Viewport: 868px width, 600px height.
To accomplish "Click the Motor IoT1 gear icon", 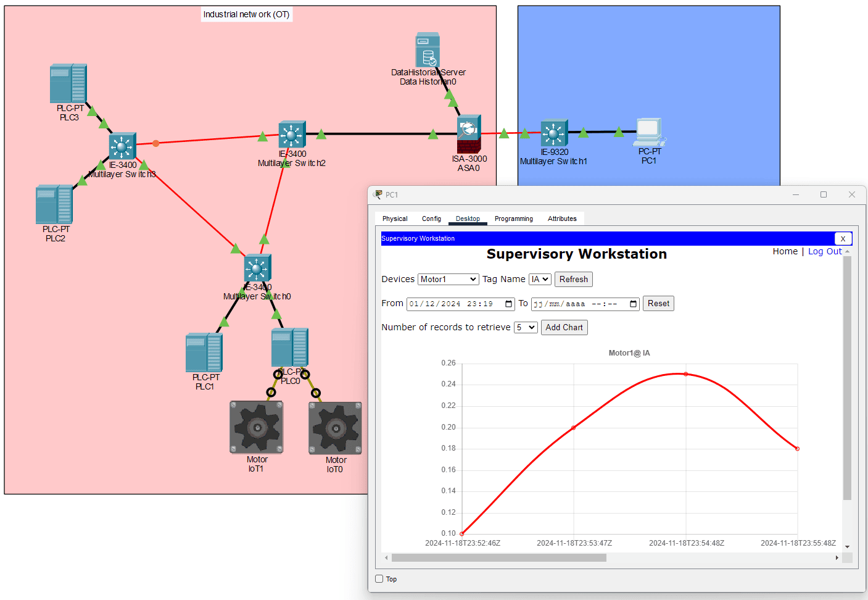I will click(x=257, y=426).
